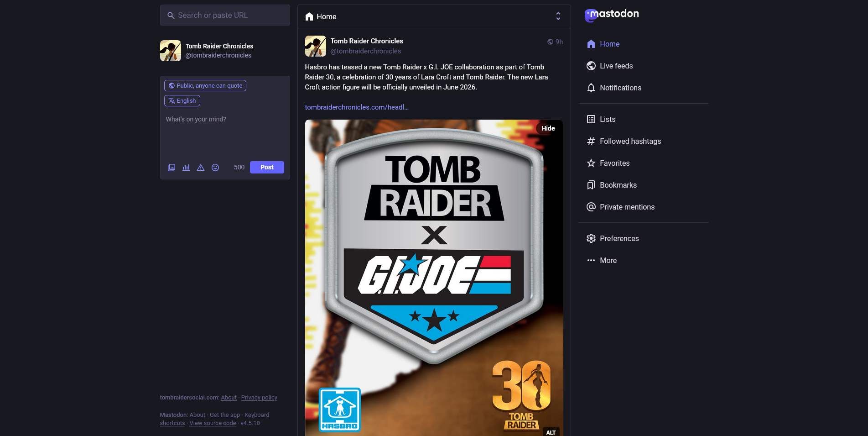The width and height of the screenshot is (868, 436).
Task: Add images or media to post
Action: (x=172, y=168)
